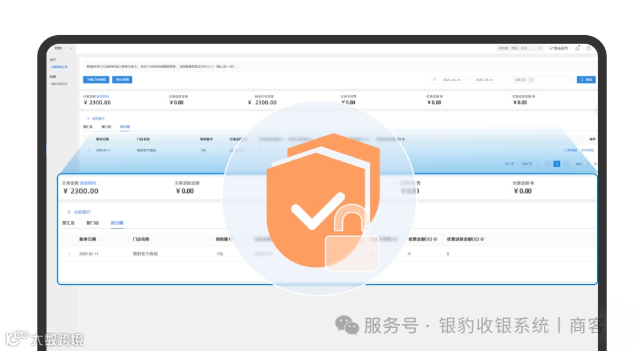Open 支付明细 link in the row's 操作 column
644x351 pixels.
click(587, 150)
